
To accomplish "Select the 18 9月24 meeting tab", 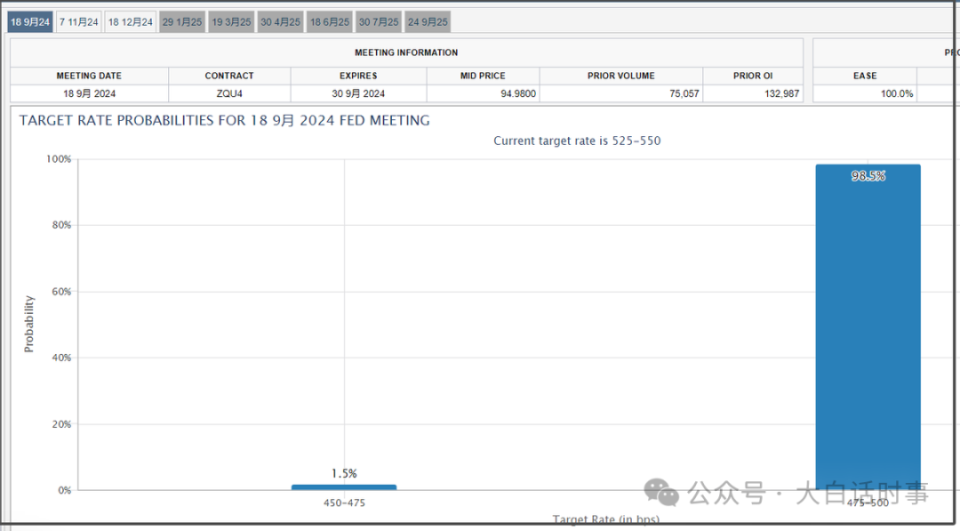I will tap(30, 22).
